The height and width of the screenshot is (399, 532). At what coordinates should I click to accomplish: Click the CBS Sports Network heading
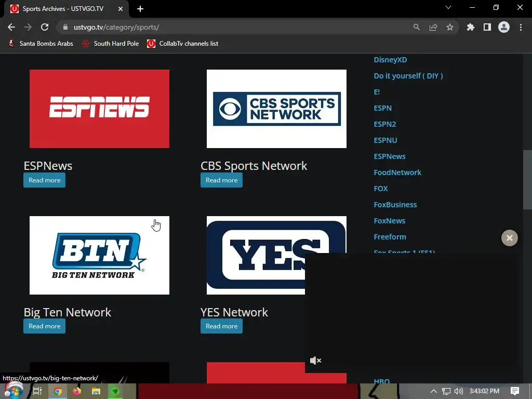(254, 166)
